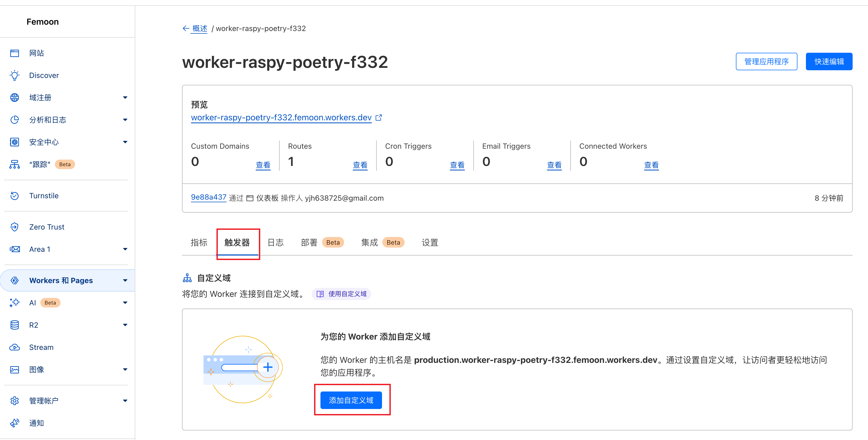This screenshot has height=440, width=868.
Task: Open the R2 storage icon
Action: tap(15, 324)
